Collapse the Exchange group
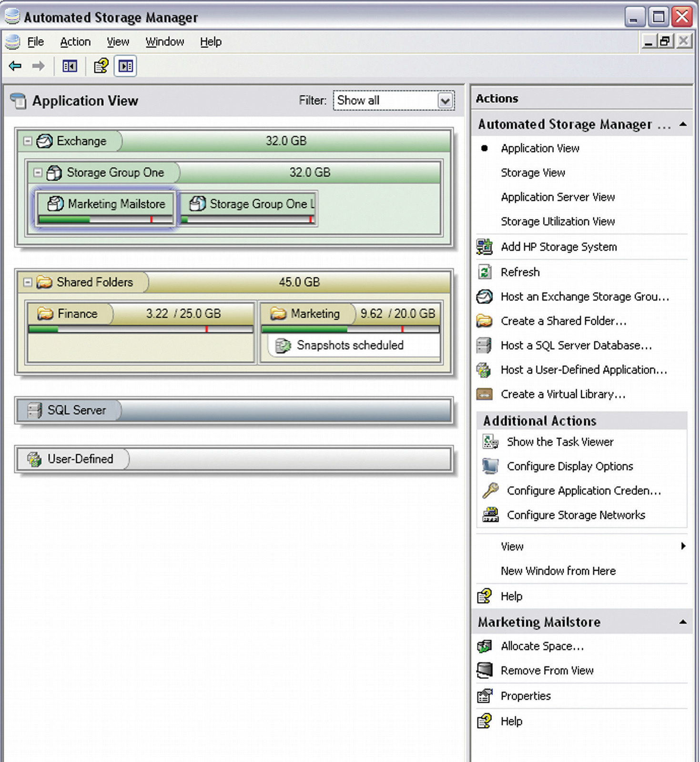The image size is (700, 762). click(28, 141)
